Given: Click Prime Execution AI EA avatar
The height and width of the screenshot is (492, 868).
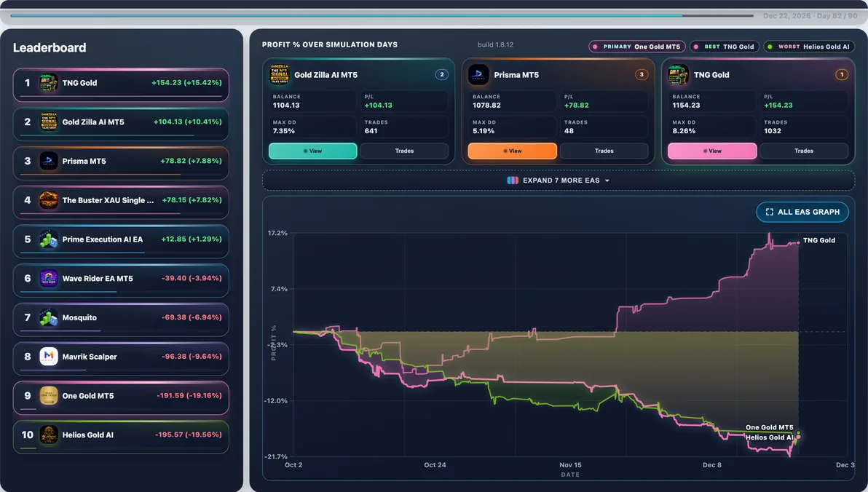Looking at the screenshot, I should (49, 239).
